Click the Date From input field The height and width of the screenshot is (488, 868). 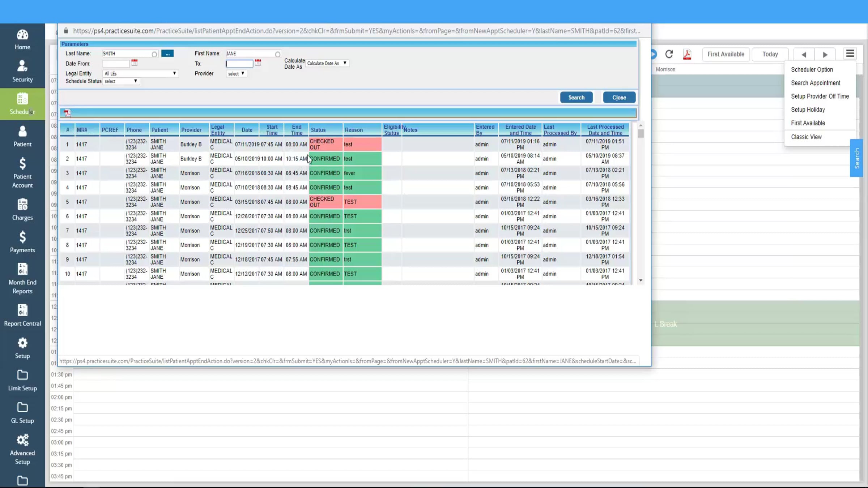click(116, 64)
